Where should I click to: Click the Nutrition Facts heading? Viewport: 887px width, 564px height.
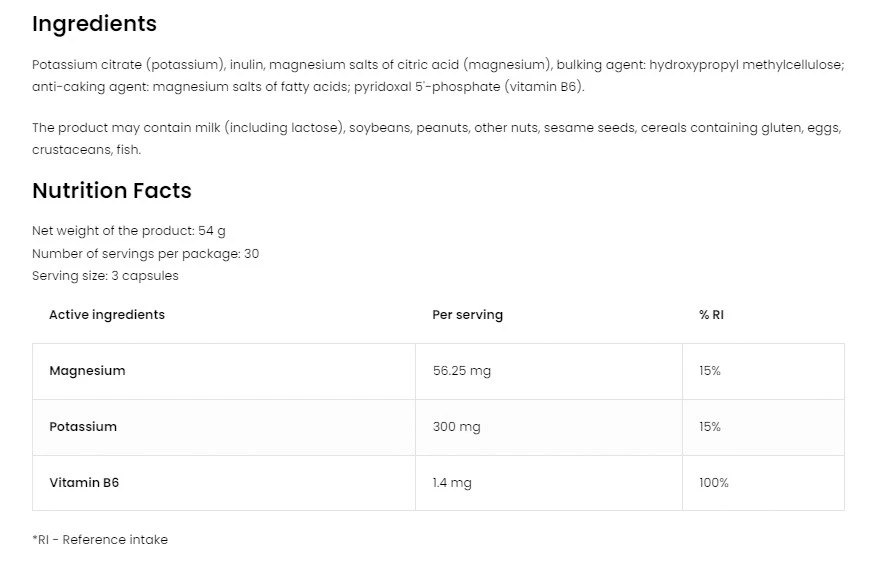point(111,190)
